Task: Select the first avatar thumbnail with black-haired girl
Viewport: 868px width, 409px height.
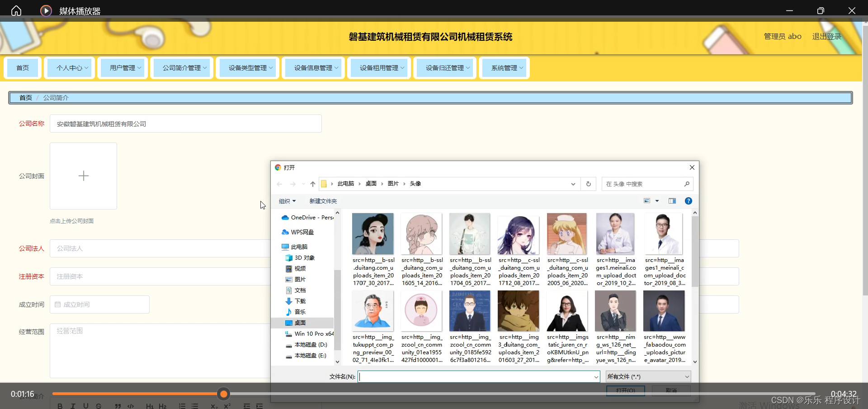Action: pyautogui.click(x=373, y=234)
